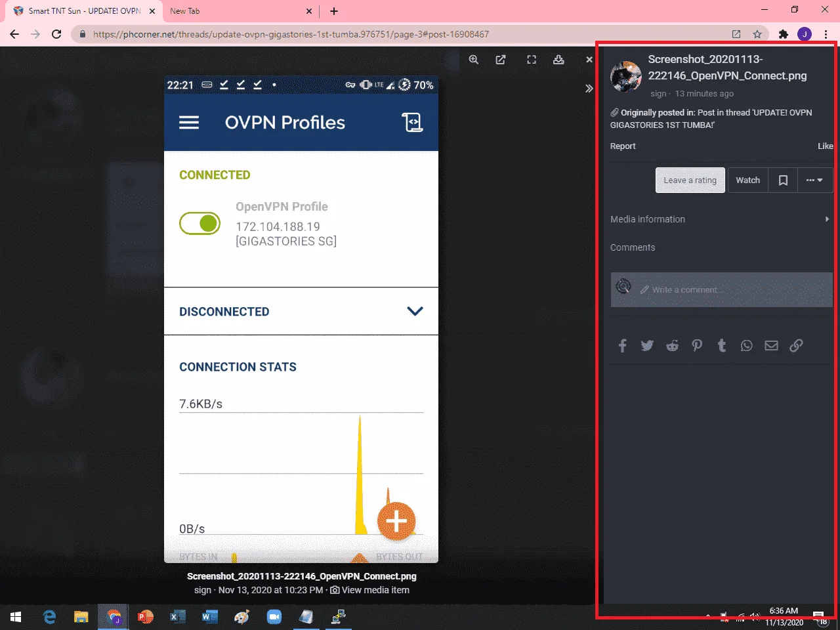Open Zoom from taskbar
This screenshot has width=840, height=630.
pos(274,617)
